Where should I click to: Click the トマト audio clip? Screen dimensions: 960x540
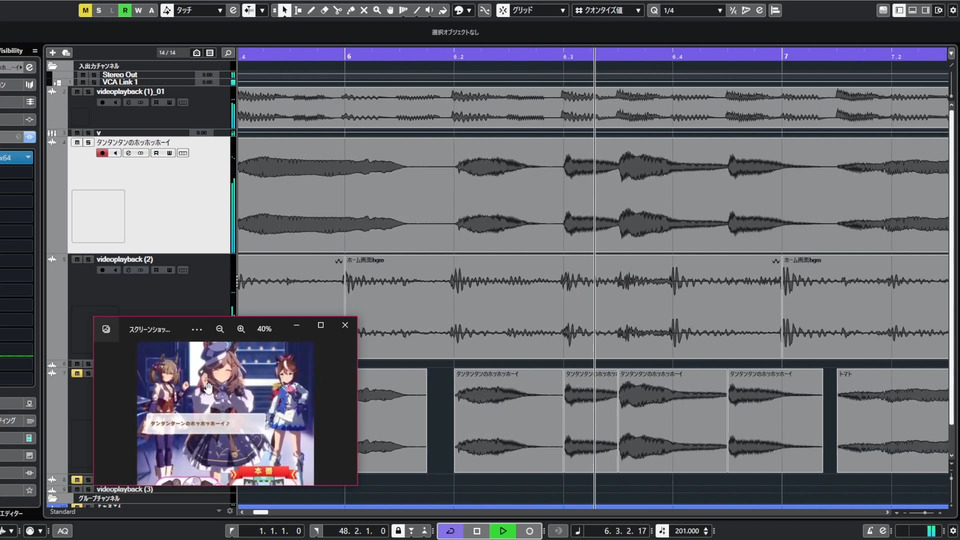click(892, 420)
